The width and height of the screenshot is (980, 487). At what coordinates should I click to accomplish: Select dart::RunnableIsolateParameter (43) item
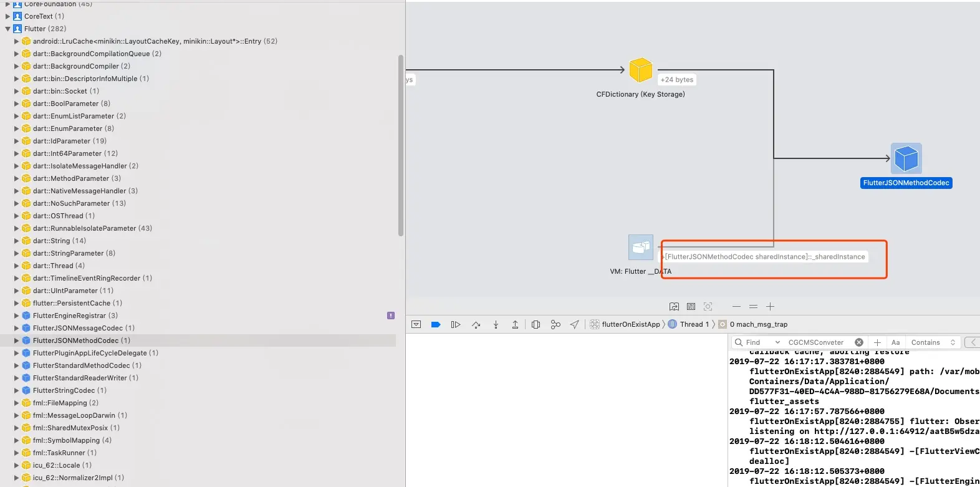[92, 228]
